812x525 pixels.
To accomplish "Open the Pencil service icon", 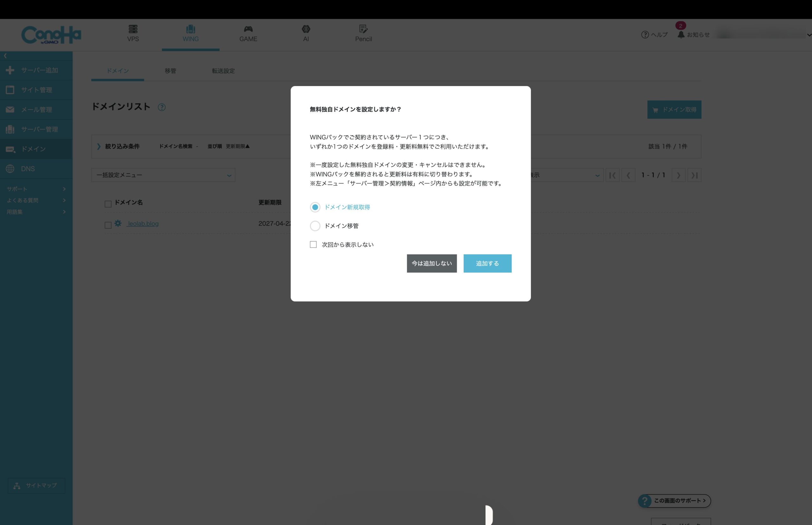I will point(363,29).
